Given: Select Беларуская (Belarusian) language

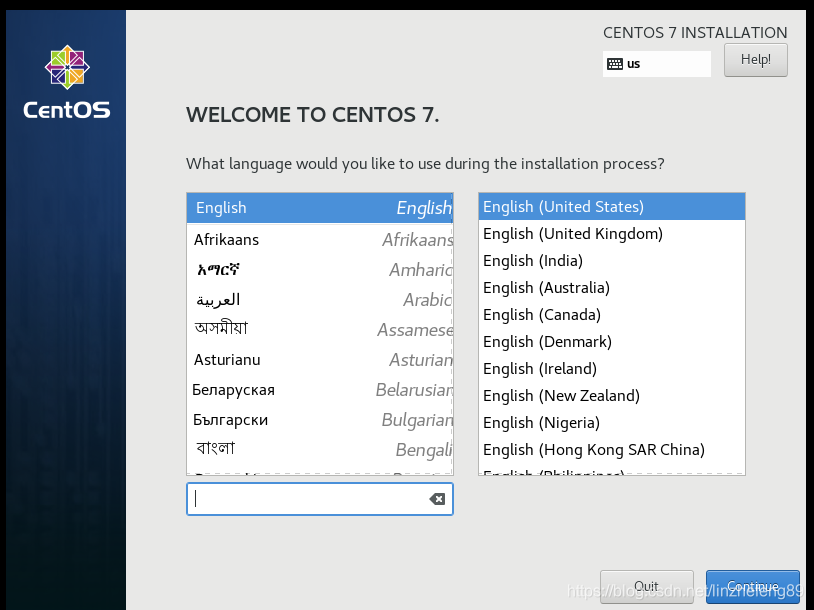Looking at the screenshot, I should (320, 390).
